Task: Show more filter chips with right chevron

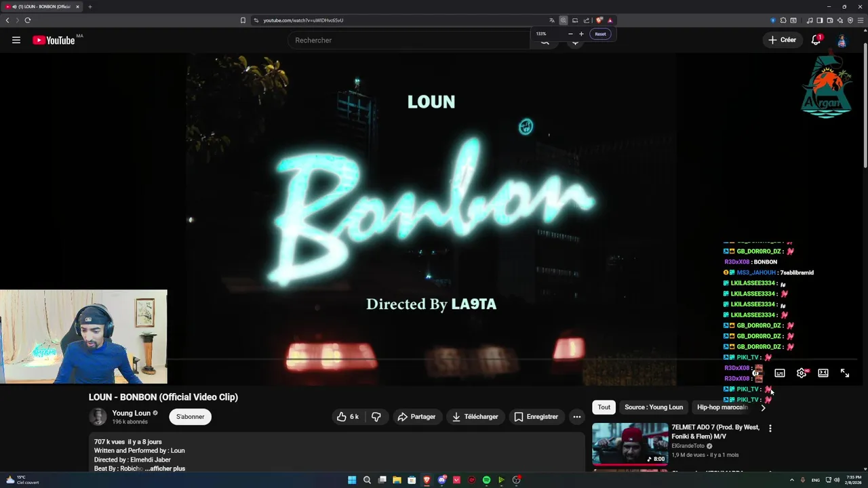Action: click(763, 407)
